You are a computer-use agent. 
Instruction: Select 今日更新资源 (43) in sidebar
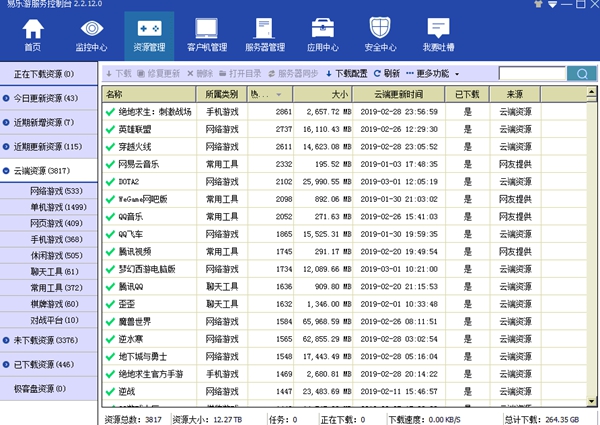coord(50,99)
